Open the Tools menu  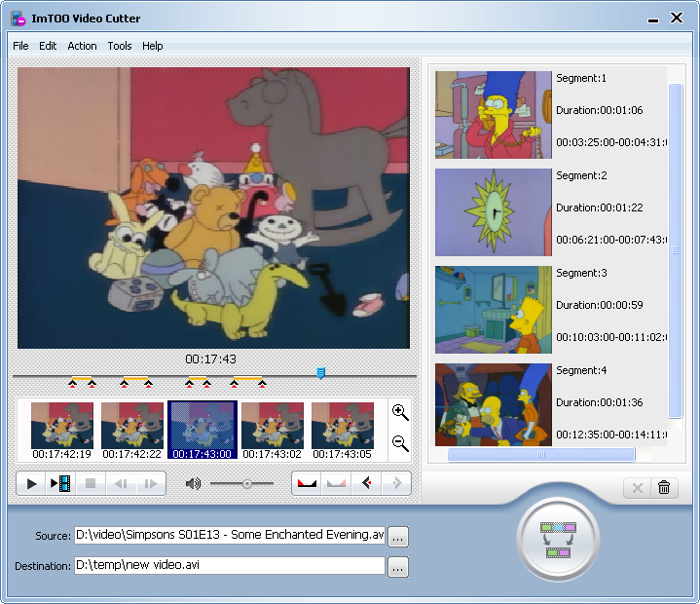120,46
